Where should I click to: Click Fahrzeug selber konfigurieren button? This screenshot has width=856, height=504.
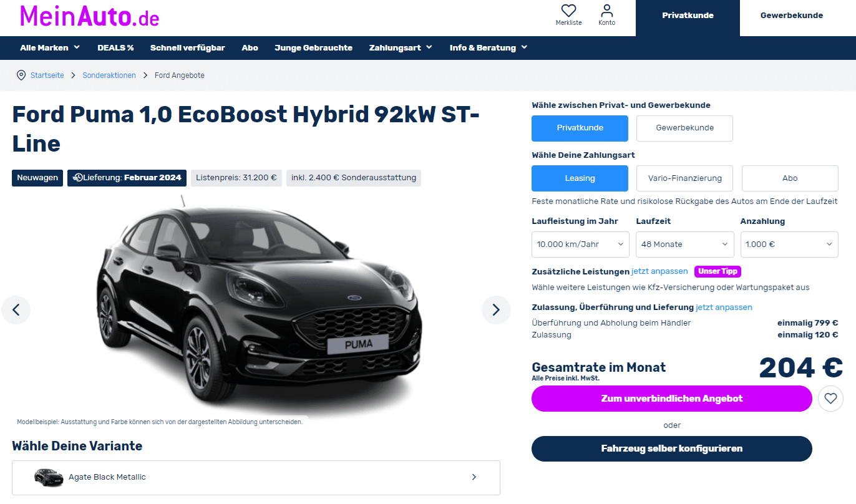point(672,448)
